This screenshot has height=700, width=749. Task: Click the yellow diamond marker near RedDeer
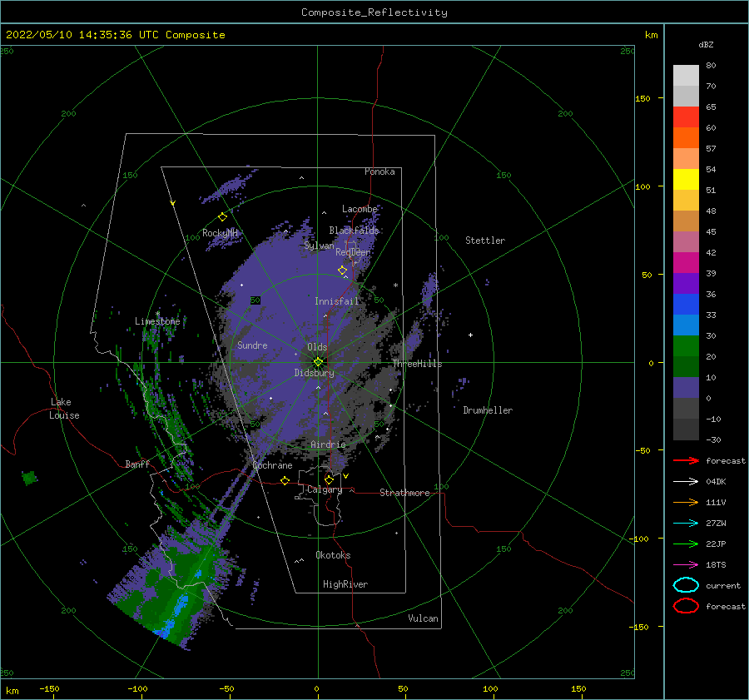tap(342, 271)
